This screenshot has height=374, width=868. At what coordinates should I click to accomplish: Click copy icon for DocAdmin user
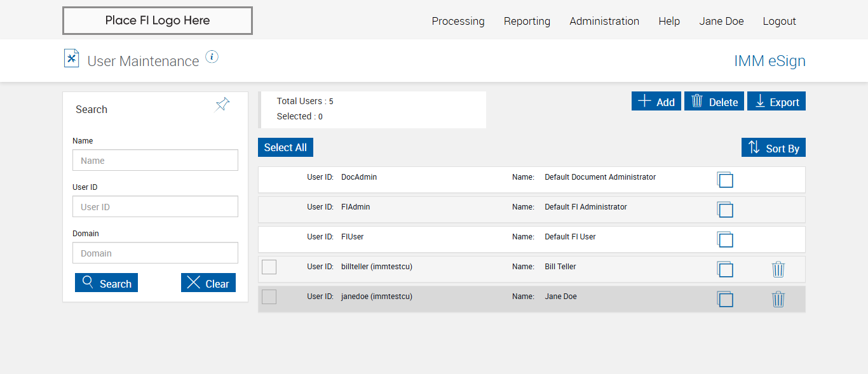tap(725, 180)
